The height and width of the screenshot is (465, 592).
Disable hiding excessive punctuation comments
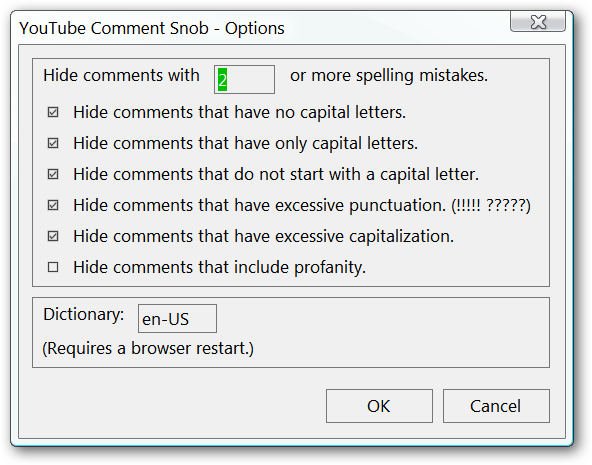[x=53, y=205]
